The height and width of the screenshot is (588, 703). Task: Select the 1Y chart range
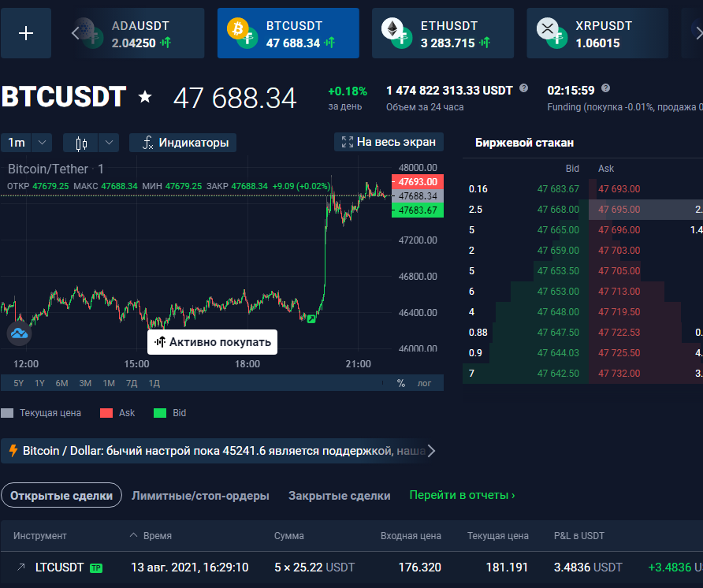pos(40,383)
